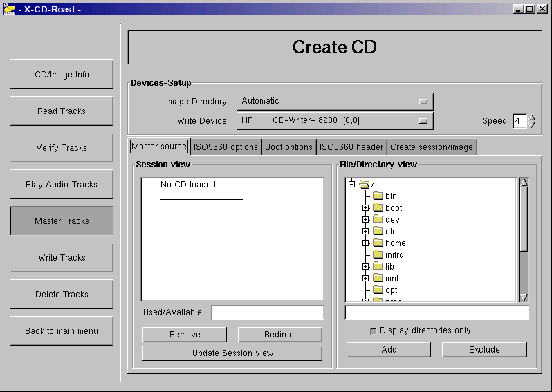The height and width of the screenshot is (392, 552).
Task: Select the dev folder icon
Action: point(378,219)
